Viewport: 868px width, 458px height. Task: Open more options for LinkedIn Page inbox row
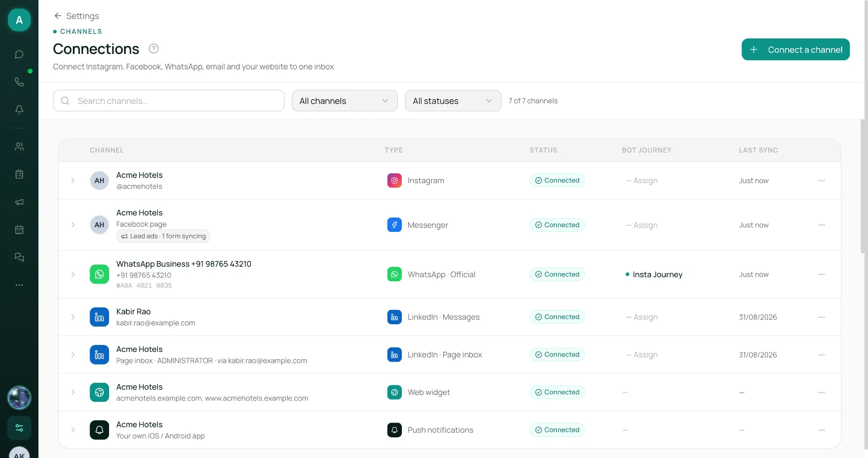(x=821, y=355)
